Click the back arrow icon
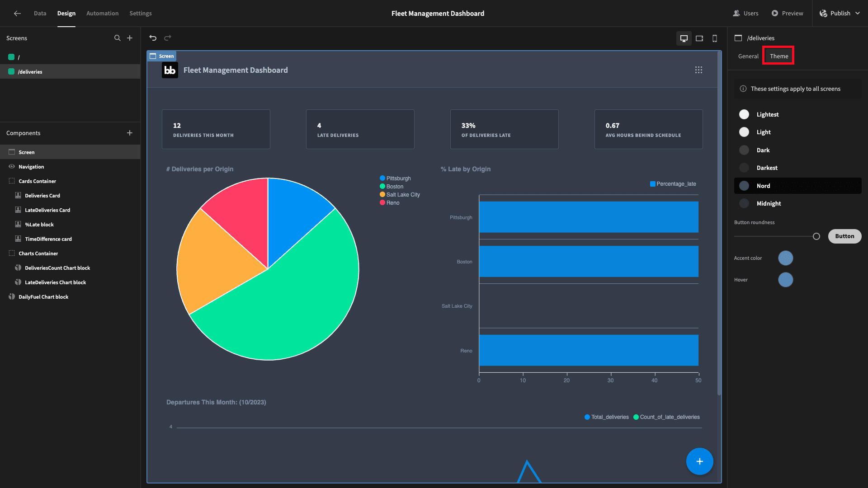Screen dimensions: 868x488 [x=17, y=14]
